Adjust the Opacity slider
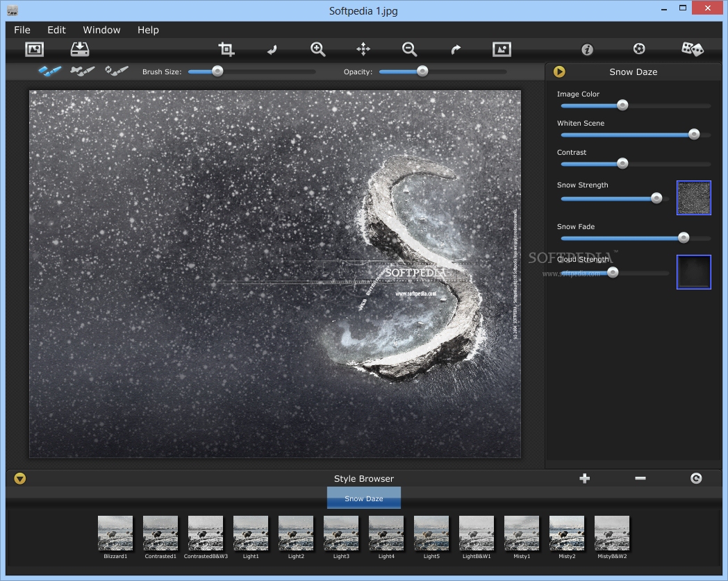The image size is (728, 581). [x=443, y=71]
